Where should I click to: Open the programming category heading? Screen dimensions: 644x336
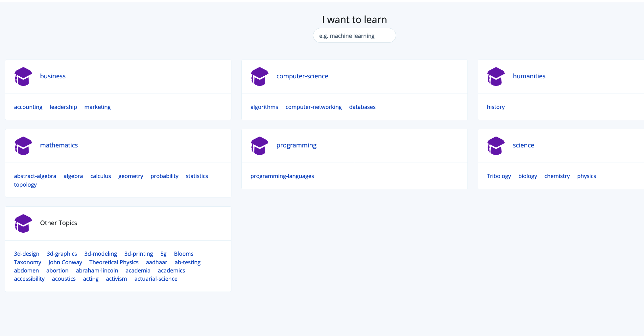[296, 145]
